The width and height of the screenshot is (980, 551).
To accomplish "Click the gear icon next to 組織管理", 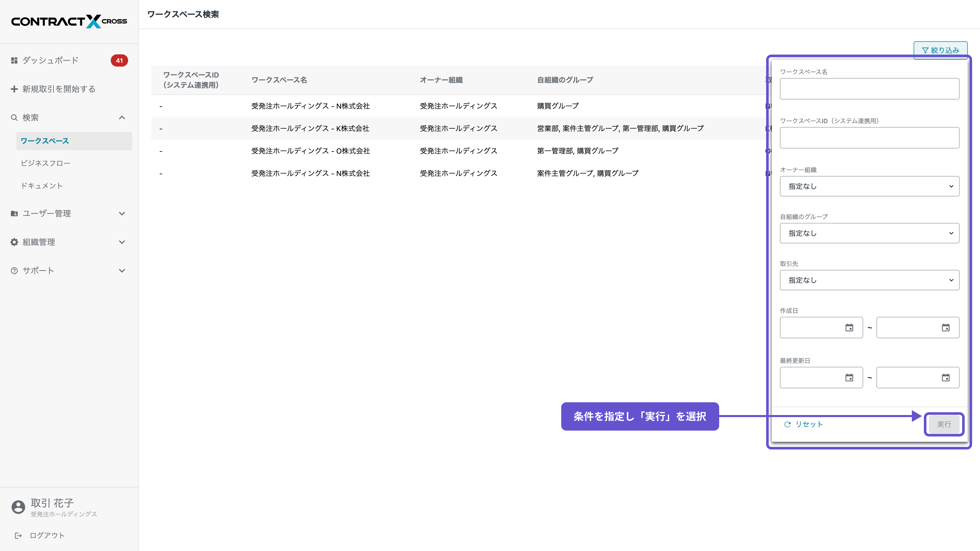I will [x=14, y=242].
